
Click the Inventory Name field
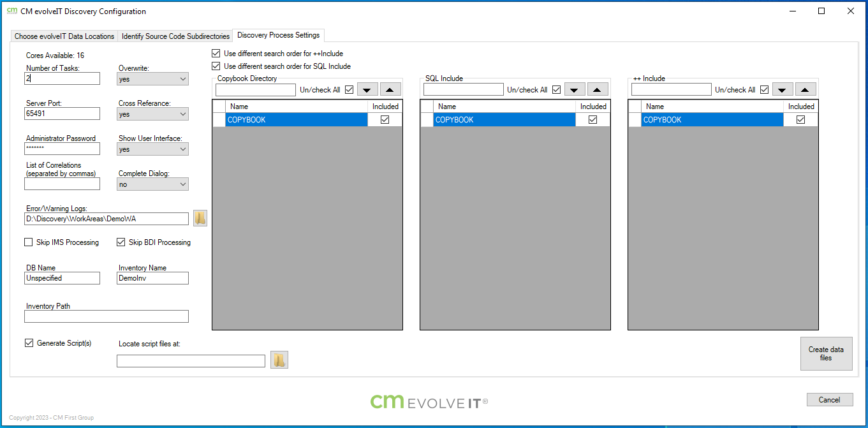point(153,278)
